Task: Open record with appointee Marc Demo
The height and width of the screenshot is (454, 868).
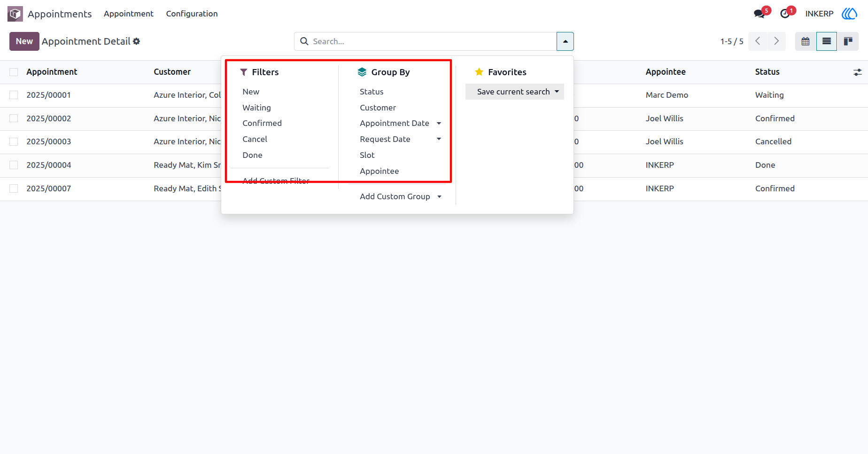Action: tap(666, 95)
